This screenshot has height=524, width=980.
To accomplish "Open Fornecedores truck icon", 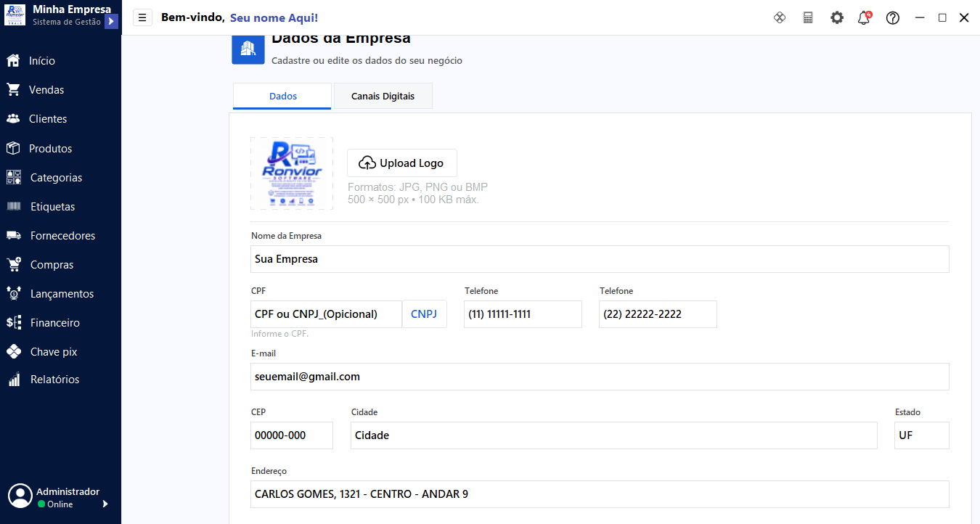I will click(14, 235).
